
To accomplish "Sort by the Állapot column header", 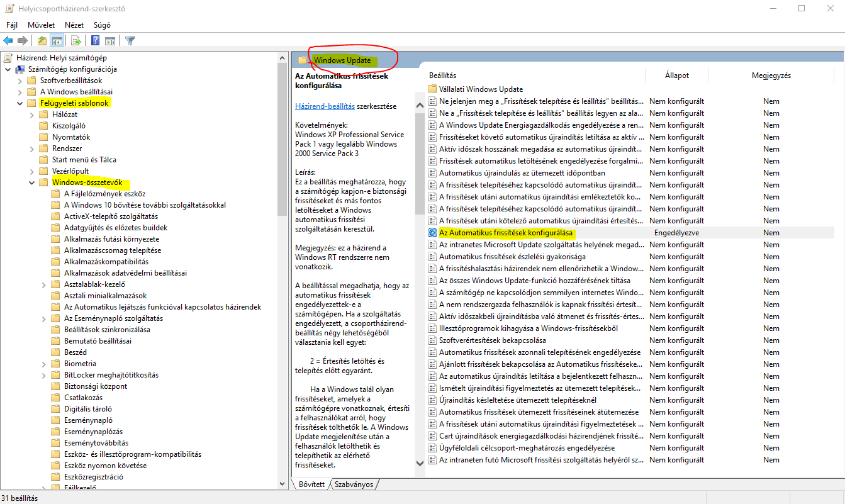I will point(677,76).
